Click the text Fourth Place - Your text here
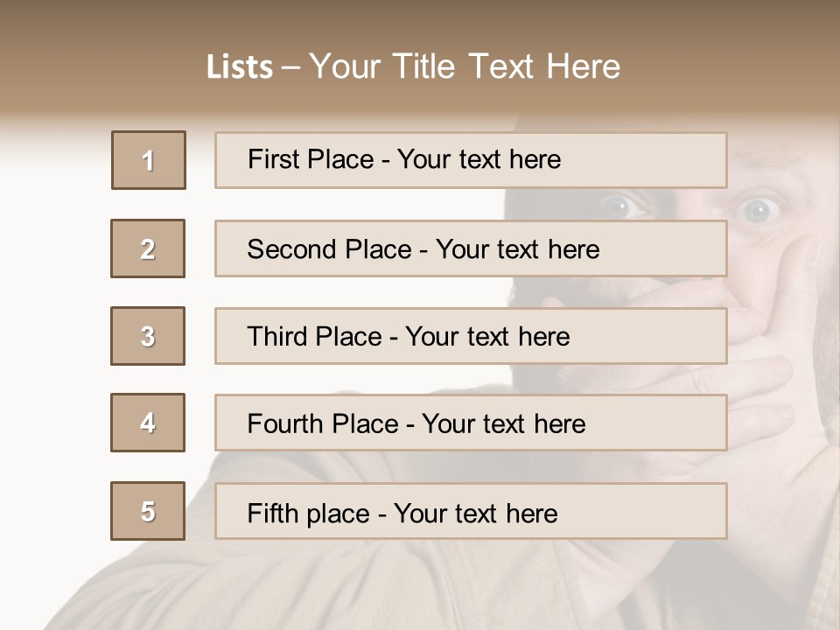This screenshot has height=630, width=840. 416,423
